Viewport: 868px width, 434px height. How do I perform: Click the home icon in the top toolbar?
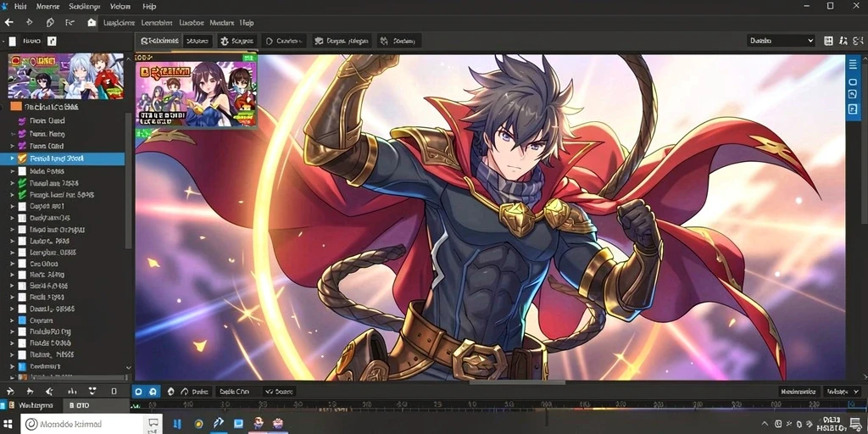coord(92,23)
